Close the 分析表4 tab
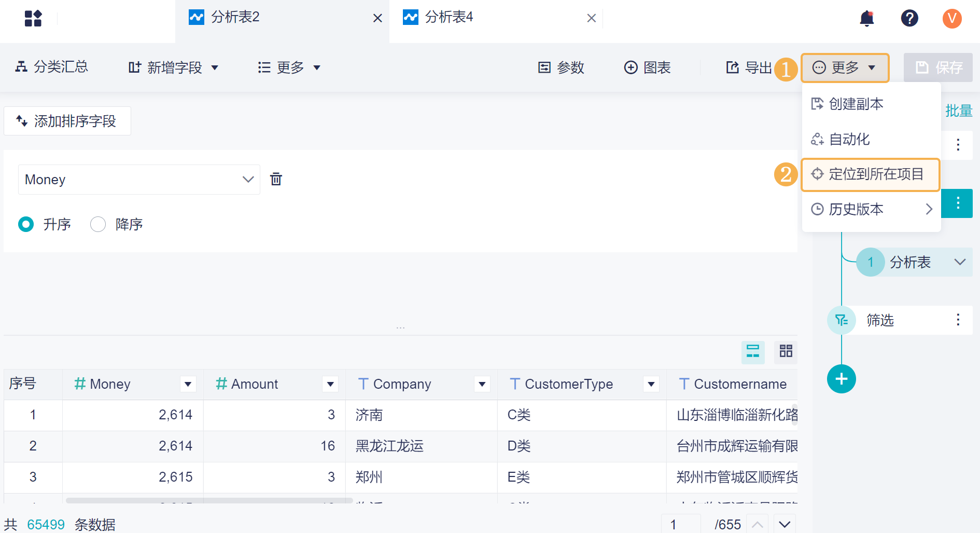980x533 pixels. (x=591, y=18)
